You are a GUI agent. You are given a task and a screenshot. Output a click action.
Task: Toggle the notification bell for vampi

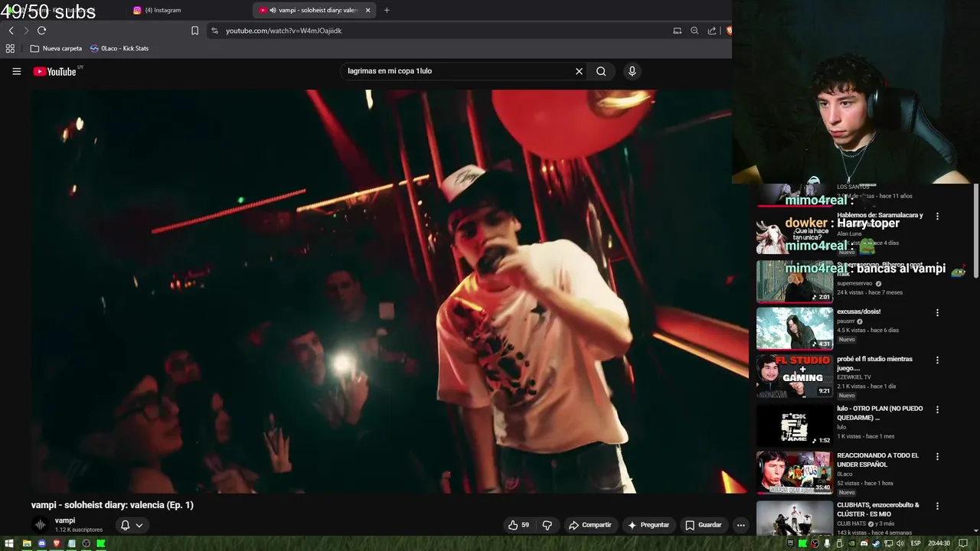125,525
